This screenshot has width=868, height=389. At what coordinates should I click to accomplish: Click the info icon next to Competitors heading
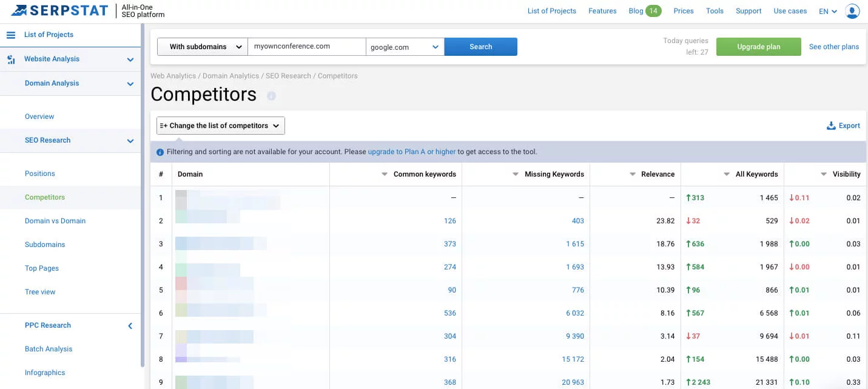click(x=271, y=96)
